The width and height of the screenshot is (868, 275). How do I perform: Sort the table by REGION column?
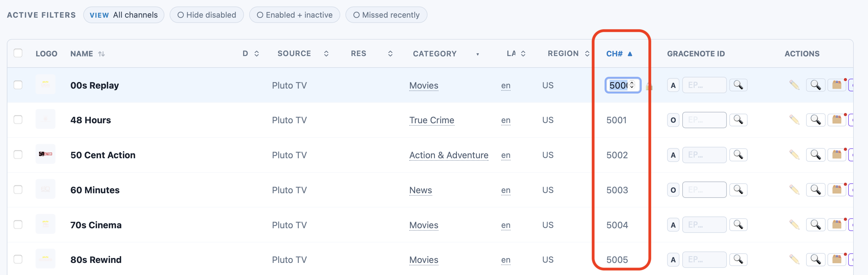pyautogui.click(x=568, y=54)
